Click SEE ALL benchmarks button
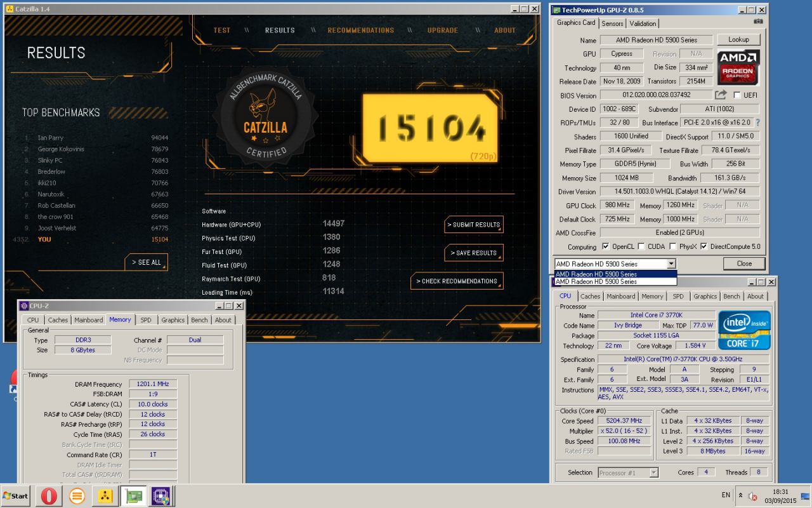The width and height of the screenshot is (812, 508). [x=147, y=262]
